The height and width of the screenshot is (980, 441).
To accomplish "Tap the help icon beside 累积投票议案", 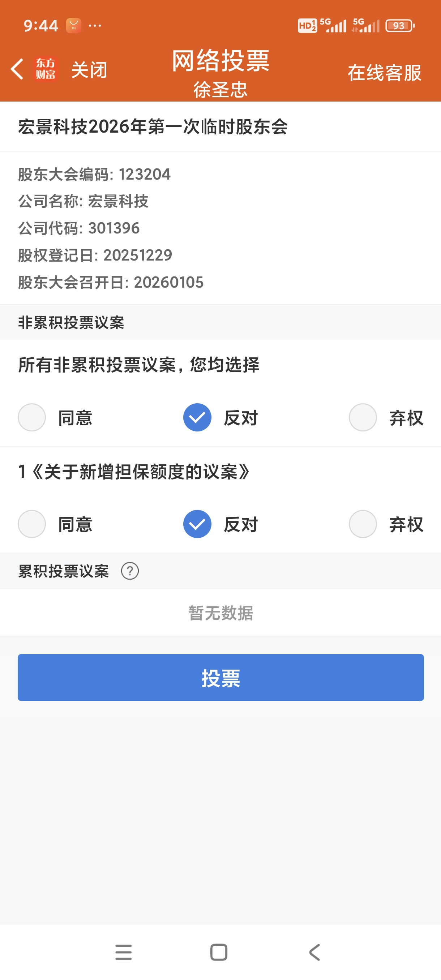I will click(x=130, y=571).
